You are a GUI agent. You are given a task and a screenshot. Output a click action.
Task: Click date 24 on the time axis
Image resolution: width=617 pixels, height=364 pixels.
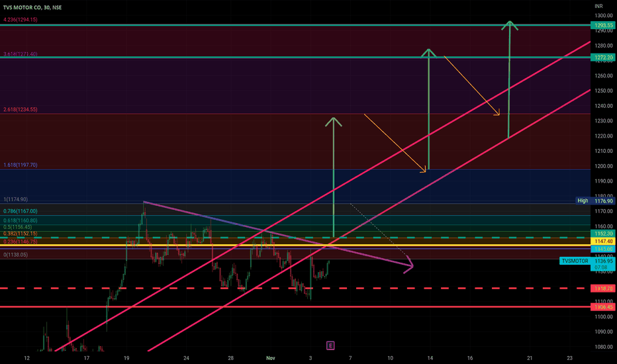tap(186, 358)
